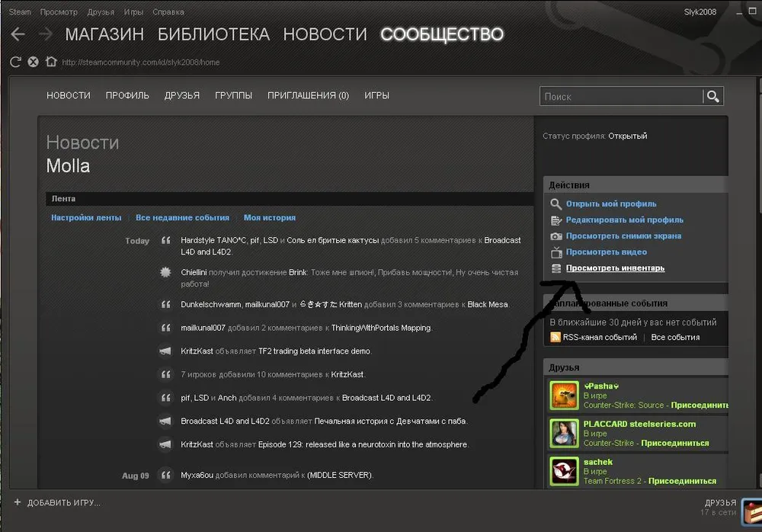Image resolution: width=762 pixels, height=532 pixels.
Task: Click the stop loading icon
Action: (33, 62)
